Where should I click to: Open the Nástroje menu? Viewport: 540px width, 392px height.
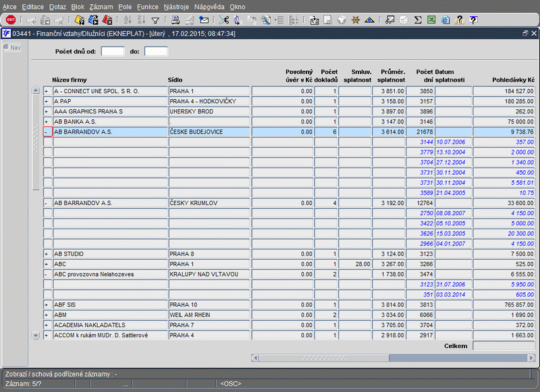tap(177, 6)
